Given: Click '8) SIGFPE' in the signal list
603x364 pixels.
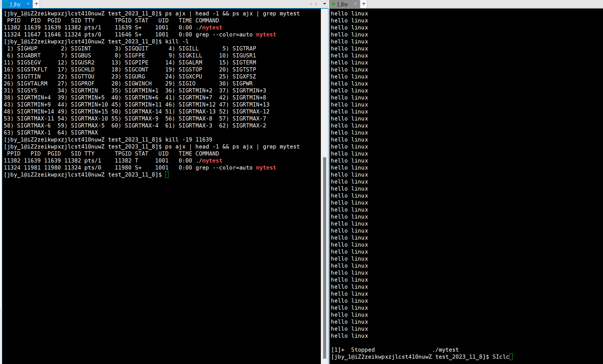Looking at the screenshot, I should pyautogui.click(x=130, y=55).
